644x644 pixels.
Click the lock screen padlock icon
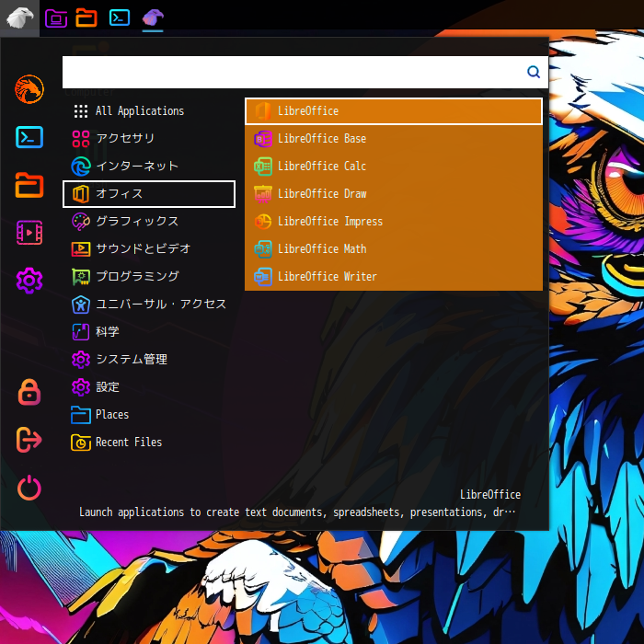click(29, 392)
